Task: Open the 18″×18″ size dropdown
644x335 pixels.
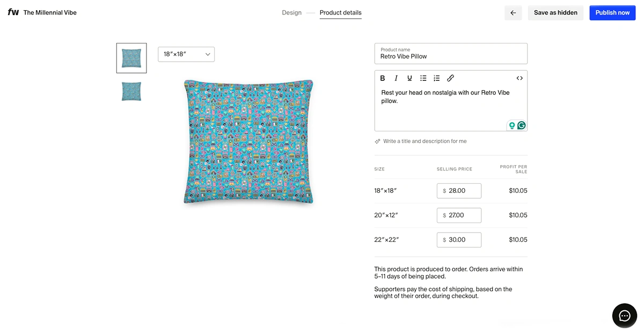Action: [186, 54]
